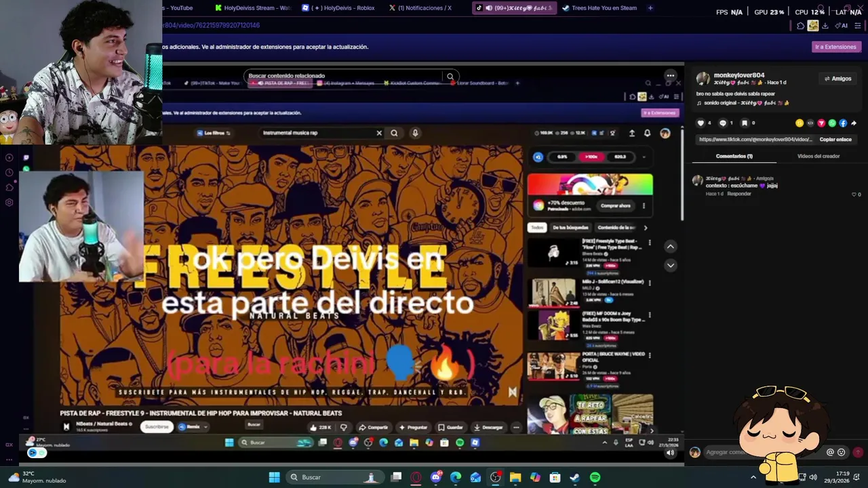Like the TikTok video with the heart icon
The width and height of the screenshot is (868, 488).
pyautogui.click(x=701, y=123)
